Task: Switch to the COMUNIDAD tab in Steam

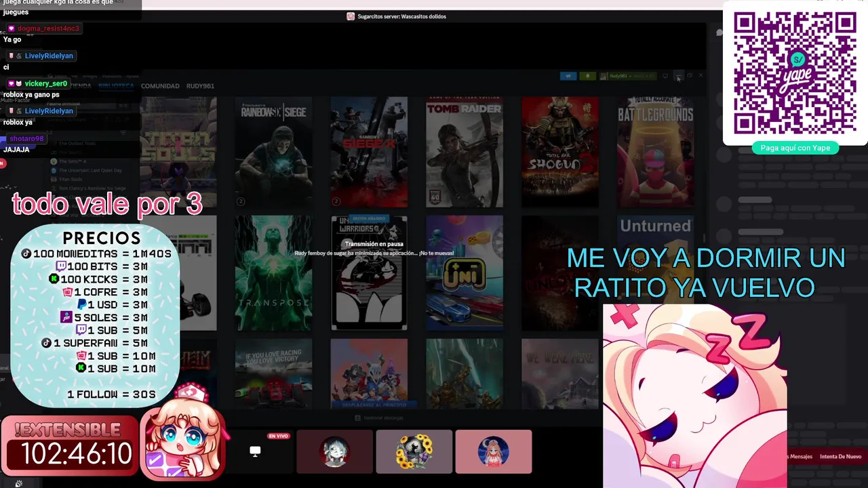Action: [x=160, y=86]
